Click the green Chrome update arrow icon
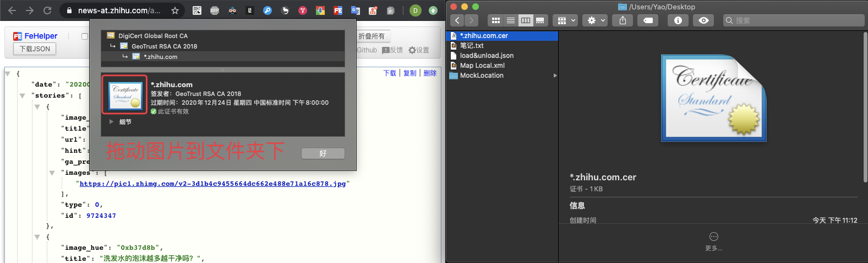 pyautogui.click(x=433, y=10)
